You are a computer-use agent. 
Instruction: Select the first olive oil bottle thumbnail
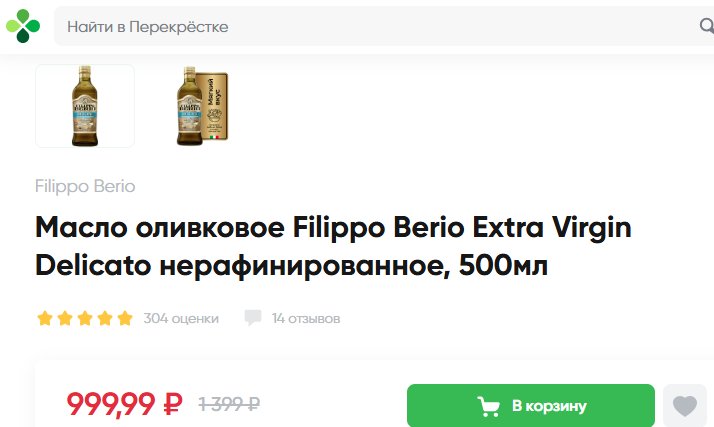click(x=85, y=106)
